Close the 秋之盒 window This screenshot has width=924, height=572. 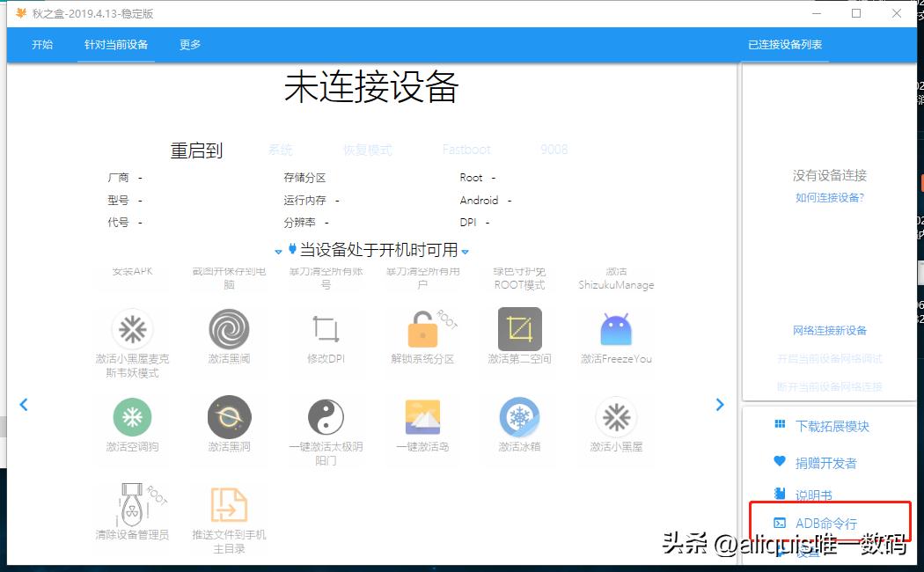point(897,13)
